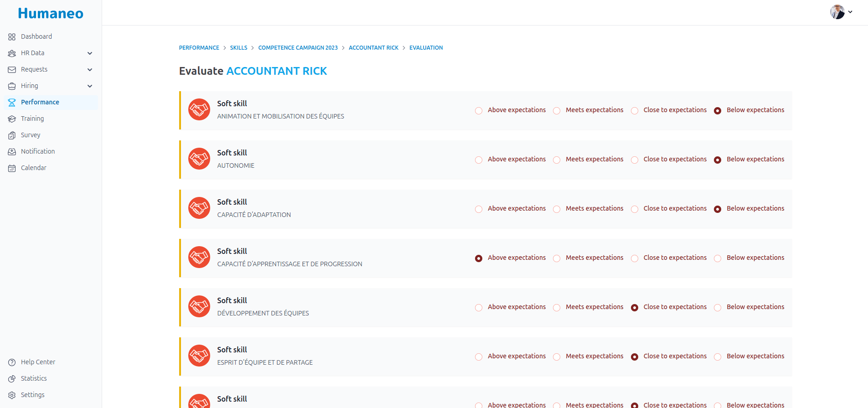Click the Survey clipboard icon
Viewport: 868px width, 408px height.
[12, 135]
